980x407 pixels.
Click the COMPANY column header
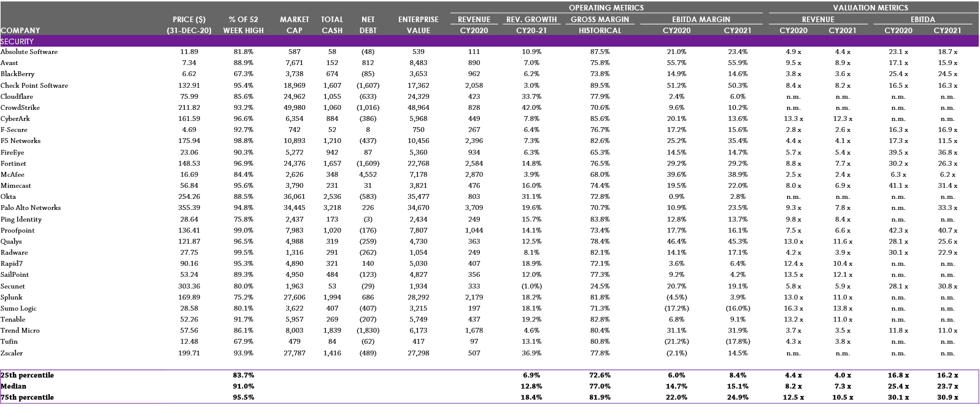click(20, 30)
